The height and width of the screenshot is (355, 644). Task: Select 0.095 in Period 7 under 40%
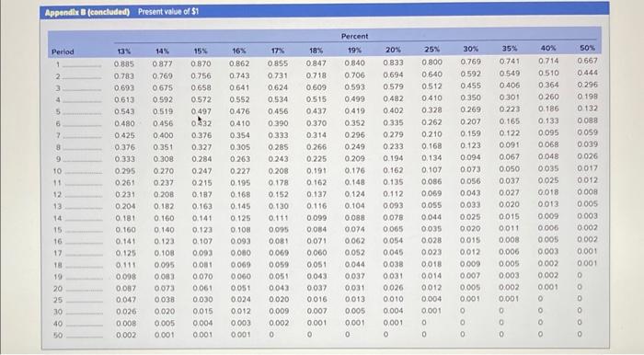pos(548,133)
